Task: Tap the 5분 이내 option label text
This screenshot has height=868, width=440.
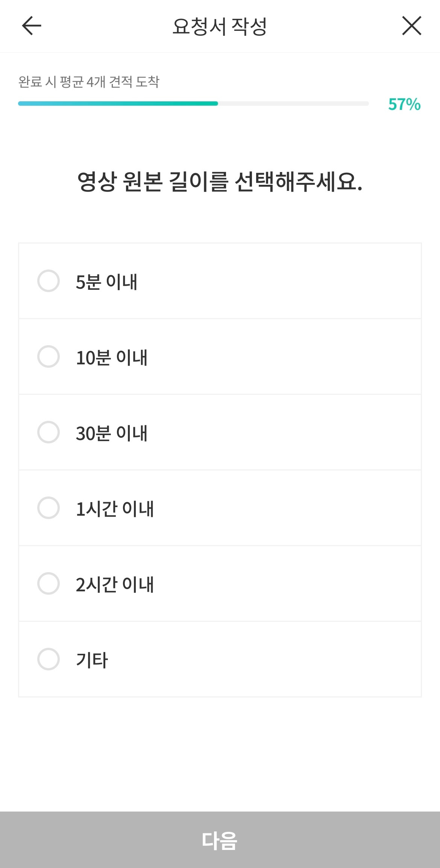Action: point(106,282)
